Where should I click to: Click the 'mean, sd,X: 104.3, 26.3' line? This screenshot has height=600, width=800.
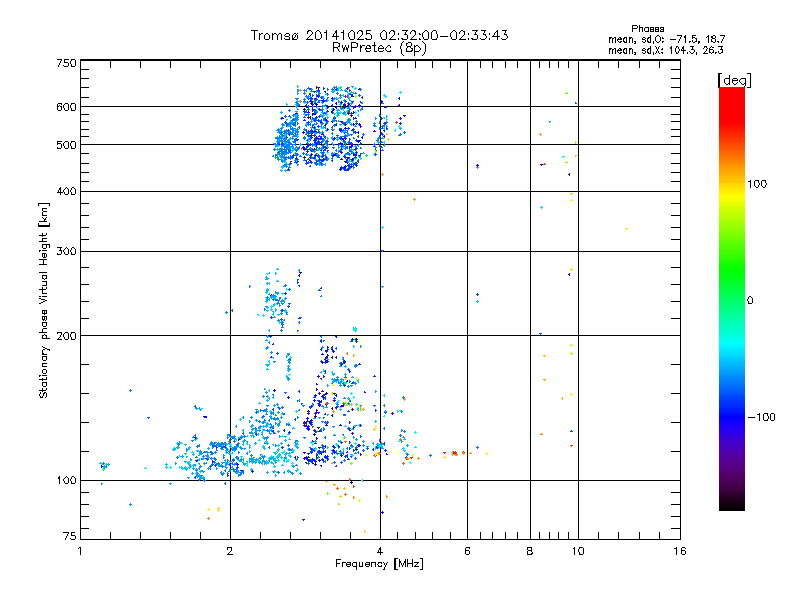665,51
